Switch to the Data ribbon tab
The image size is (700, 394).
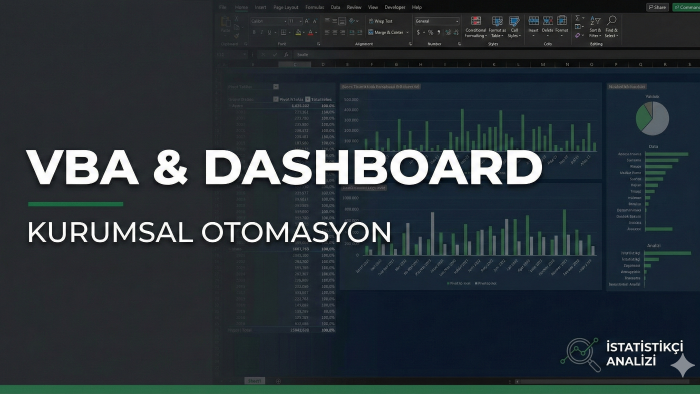pyautogui.click(x=335, y=7)
